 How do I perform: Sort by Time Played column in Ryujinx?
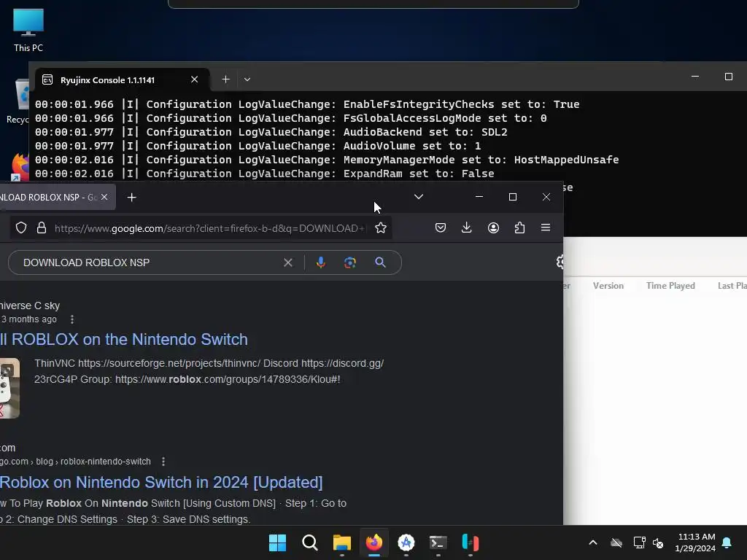point(670,286)
